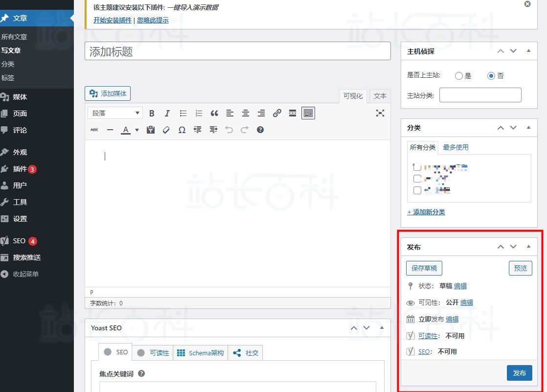547x392 pixels.
Task: Collapse the 分类 panel with triangle toggle
Action: [x=528, y=128]
